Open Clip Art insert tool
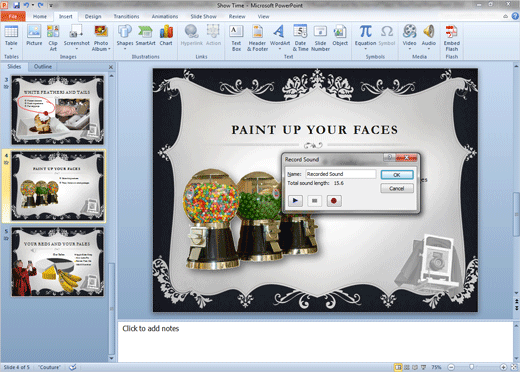 point(53,37)
